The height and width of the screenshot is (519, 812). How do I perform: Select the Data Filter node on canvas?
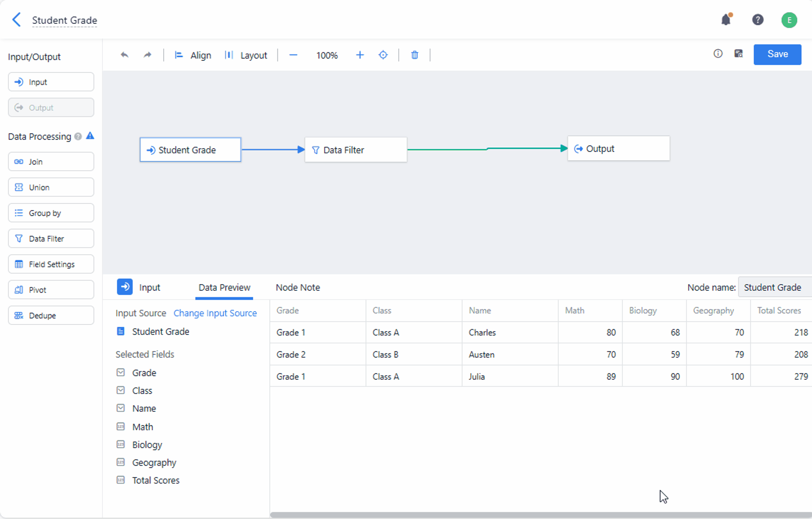(x=356, y=150)
